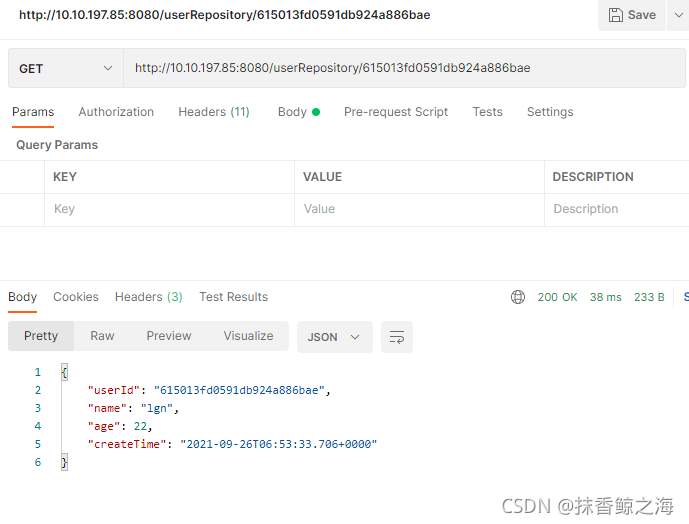Click the Save button

pos(631,15)
